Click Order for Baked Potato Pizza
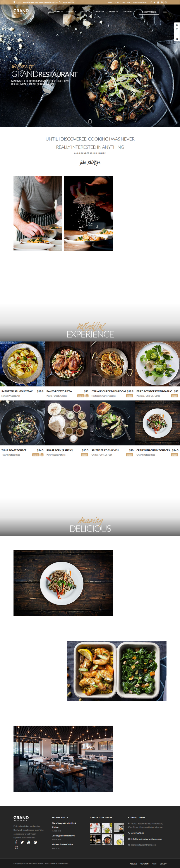 pyautogui.click(x=81, y=396)
